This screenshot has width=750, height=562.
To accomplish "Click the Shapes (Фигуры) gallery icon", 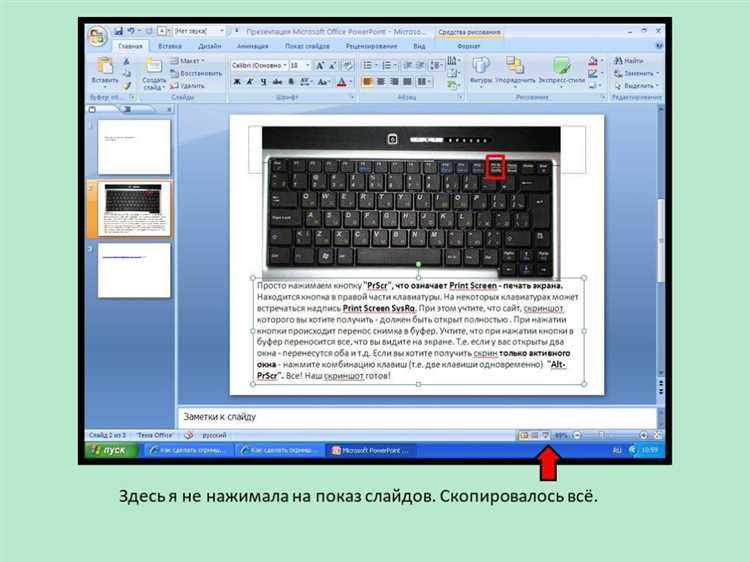I will (x=481, y=66).
